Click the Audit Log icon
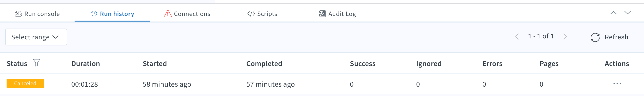The width and height of the screenshot is (644, 96). click(x=322, y=14)
